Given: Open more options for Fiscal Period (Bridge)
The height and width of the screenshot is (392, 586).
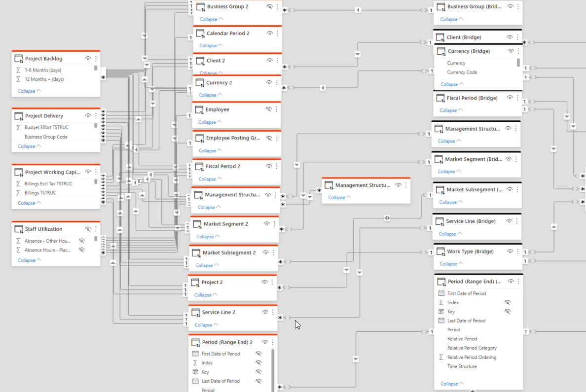Looking at the screenshot, I should 517,98.
